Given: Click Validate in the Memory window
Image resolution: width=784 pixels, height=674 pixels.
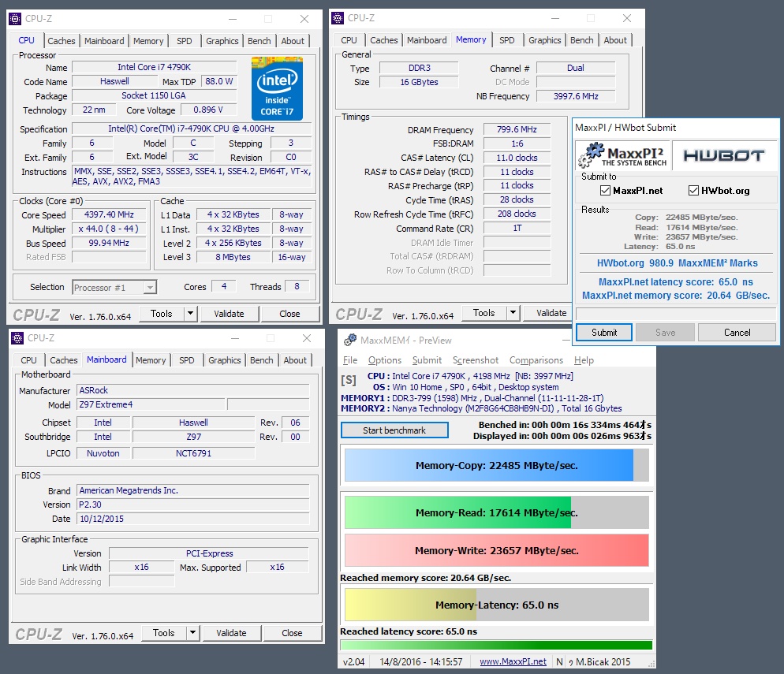Looking at the screenshot, I should [547, 313].
